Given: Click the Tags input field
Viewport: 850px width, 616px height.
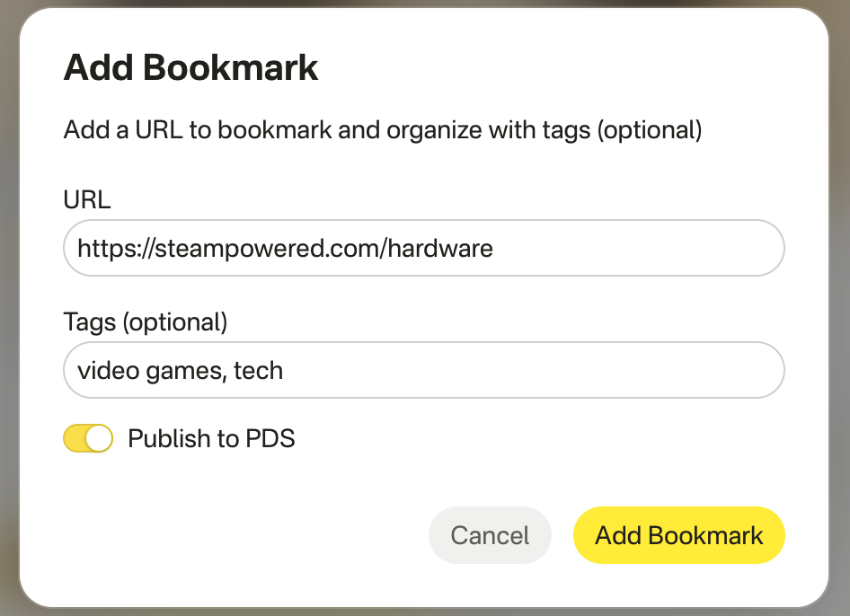Looking at the screenshot, I should click(x=423, y=370).
